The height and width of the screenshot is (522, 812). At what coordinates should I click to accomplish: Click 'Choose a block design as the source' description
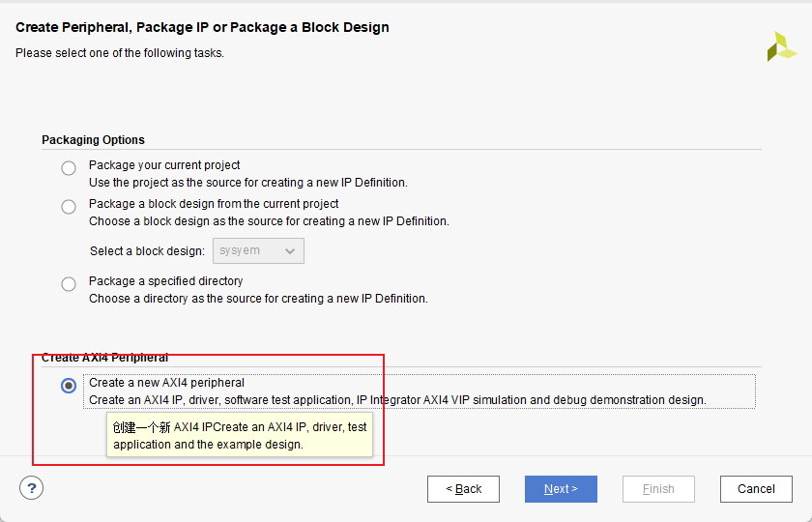269,221
